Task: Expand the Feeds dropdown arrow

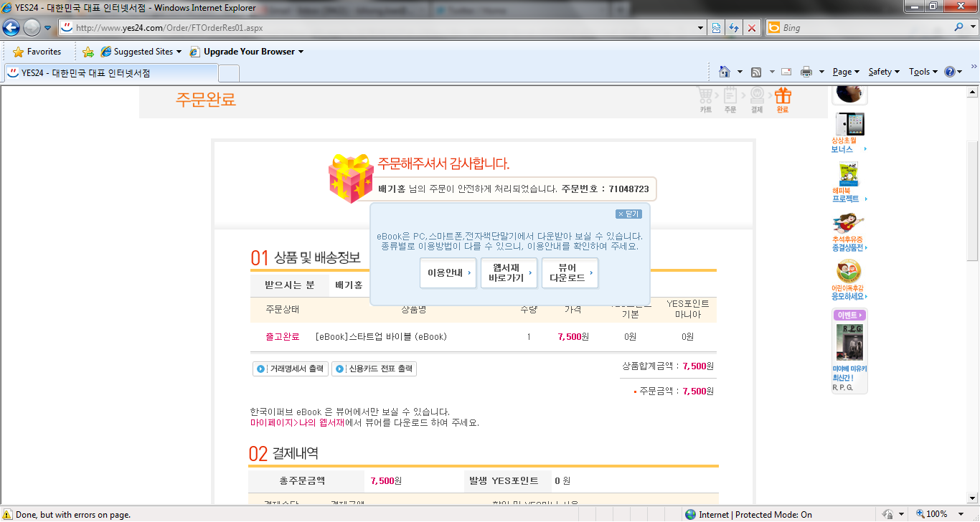Action: pyautogui.click(x=772, y=72)
